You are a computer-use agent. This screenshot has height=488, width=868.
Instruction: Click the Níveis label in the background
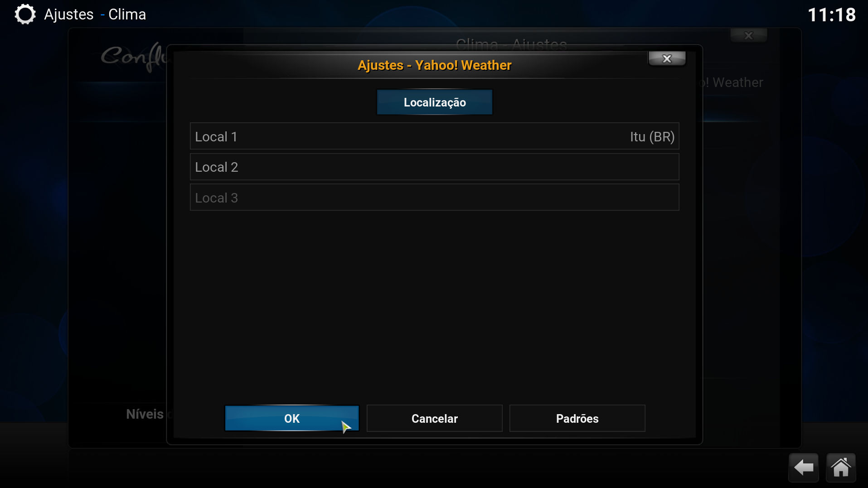click(x=145, y=414)
